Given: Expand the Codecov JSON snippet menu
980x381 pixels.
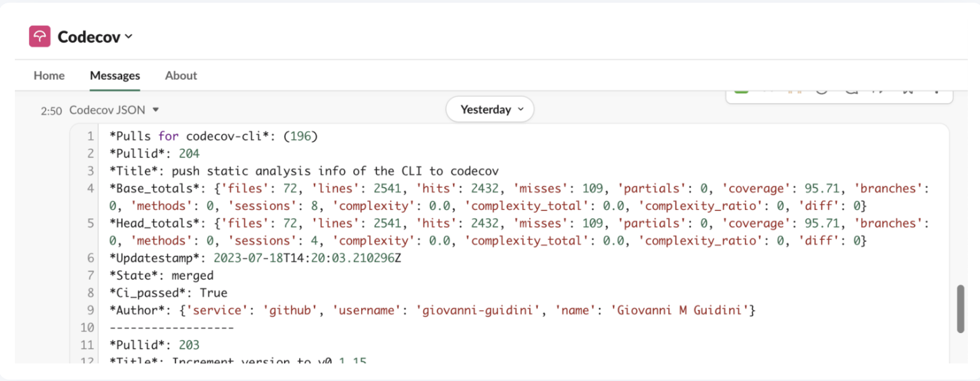Looking at the screenshot, I should [156, 109].
